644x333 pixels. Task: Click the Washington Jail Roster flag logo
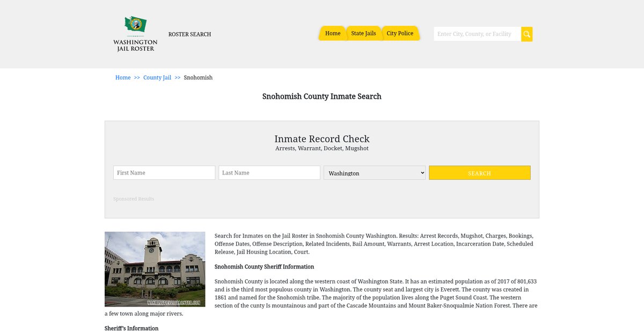135,25
